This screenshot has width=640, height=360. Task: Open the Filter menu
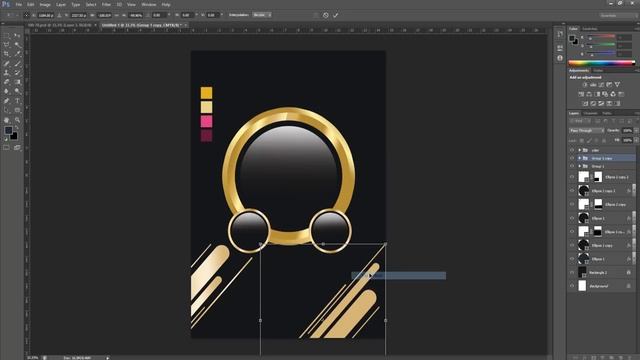point(106,4)
